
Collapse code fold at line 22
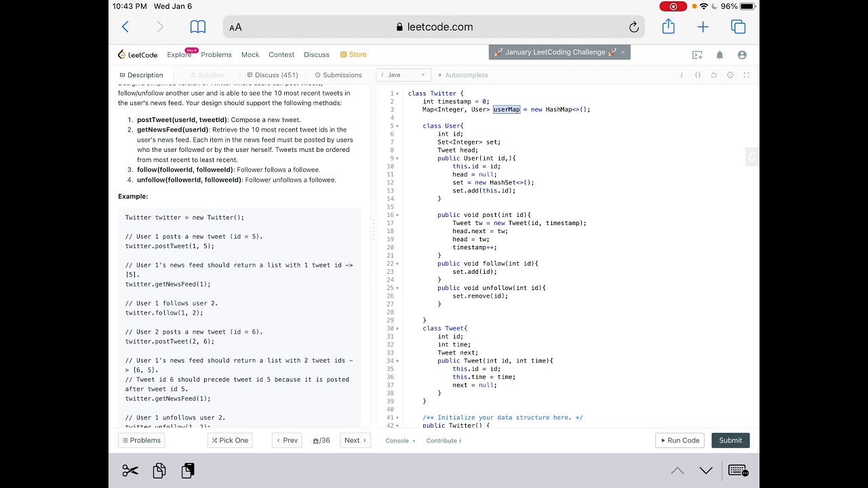(x=397, y=264)
